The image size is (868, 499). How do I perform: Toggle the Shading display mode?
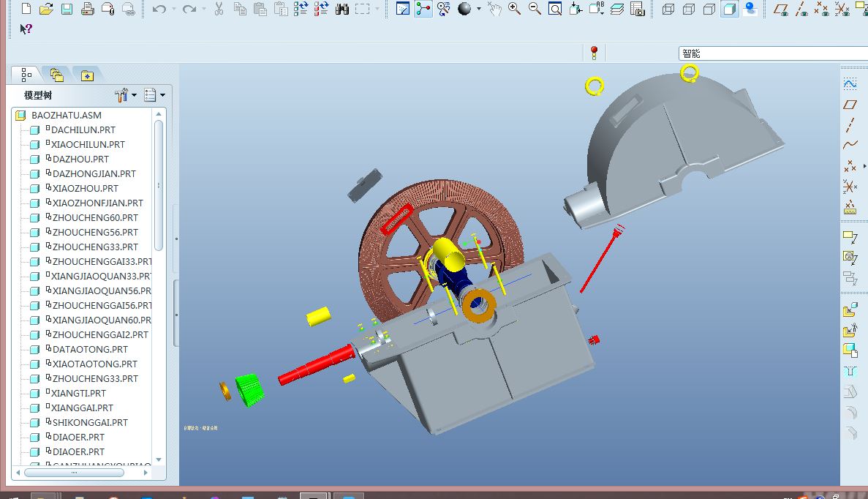point(730,9)
